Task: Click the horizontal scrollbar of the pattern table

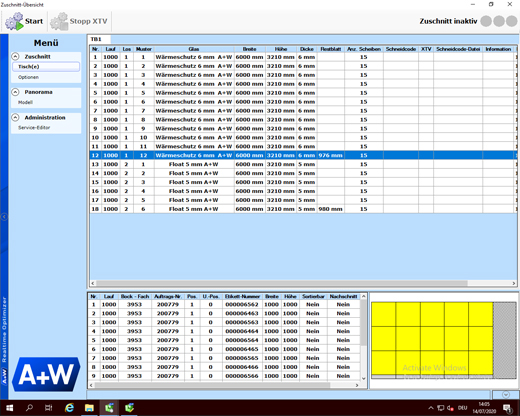Action: click(303, 283)
